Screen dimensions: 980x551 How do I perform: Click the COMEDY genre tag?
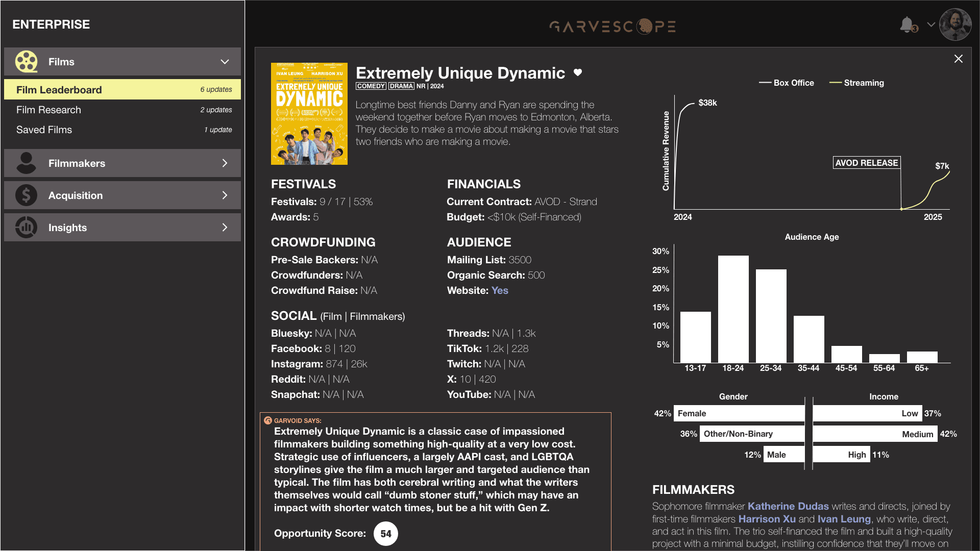click(371, 86)
